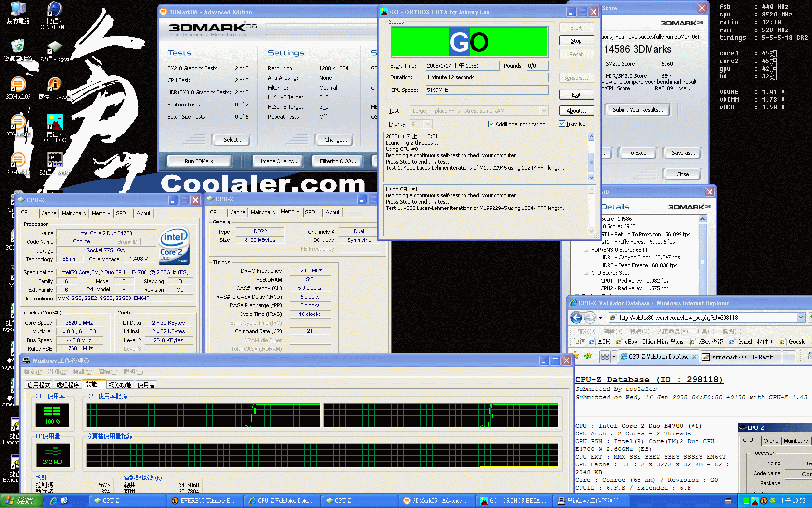Image resolution: width=812 pixels, height=508 pixels.
Task: Open Gmail - 收件匣 favorite link
Action: click(752, 342)
